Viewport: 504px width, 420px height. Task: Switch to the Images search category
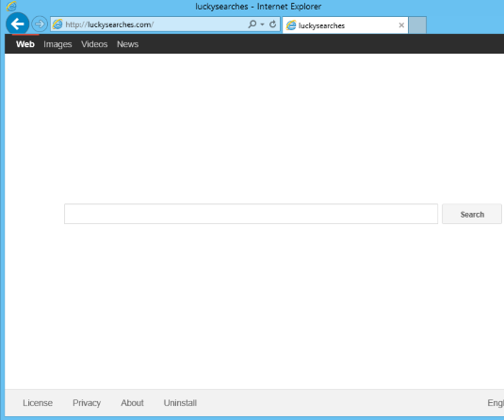(57, 44)
